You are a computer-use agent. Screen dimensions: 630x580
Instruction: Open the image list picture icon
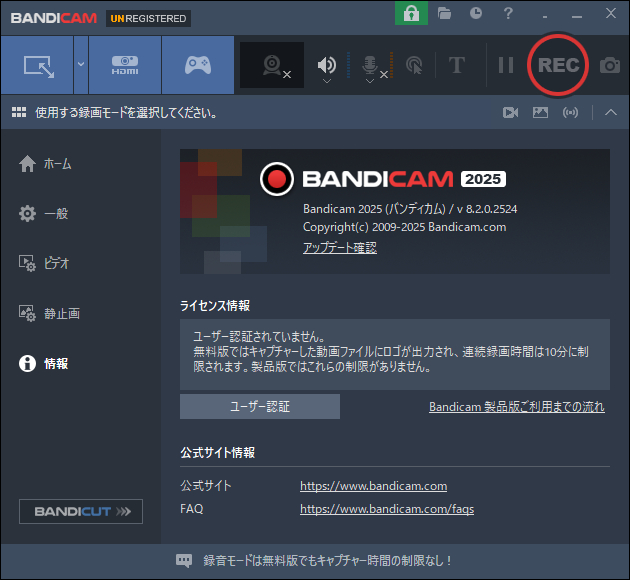pyautogui.click(x=540, y=112)
